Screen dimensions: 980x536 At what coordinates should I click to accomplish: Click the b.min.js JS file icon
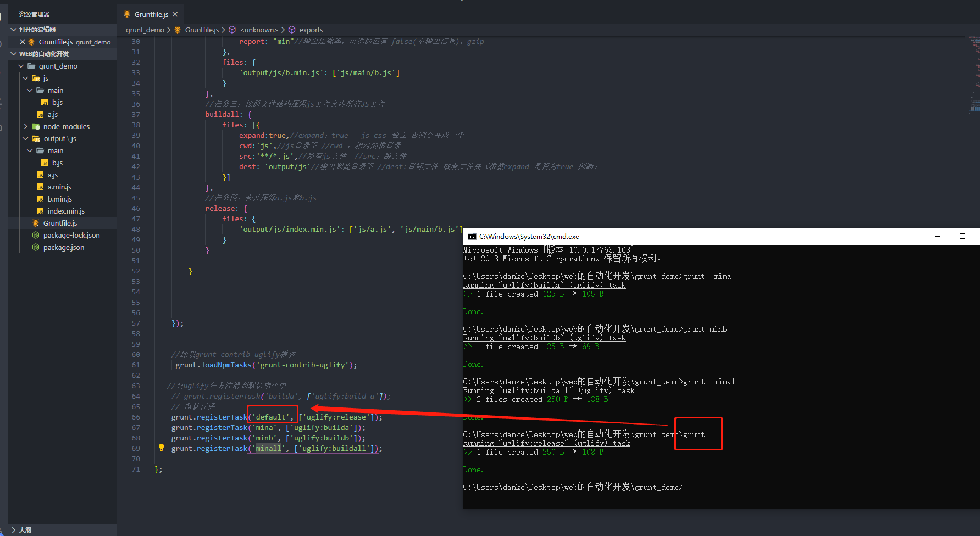tap(40, 199)
